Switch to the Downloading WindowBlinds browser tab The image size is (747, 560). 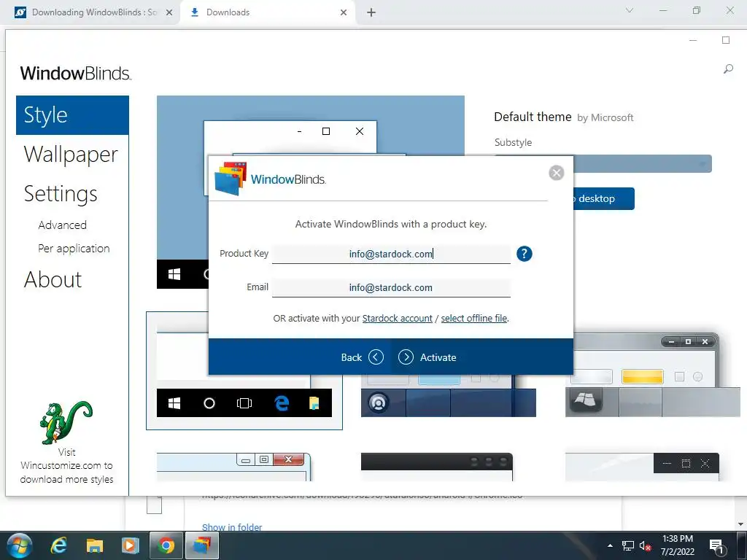pyautogui.click(x=94, y=12)
